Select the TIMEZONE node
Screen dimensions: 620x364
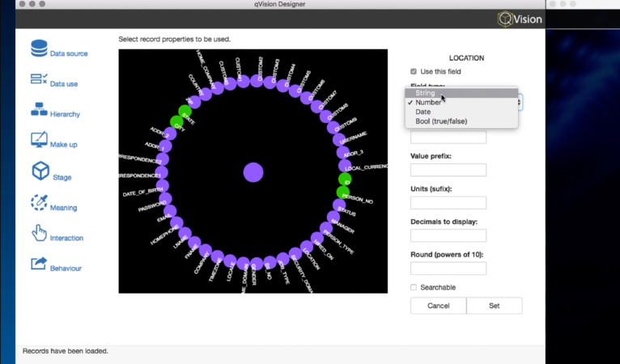[218, 257]
